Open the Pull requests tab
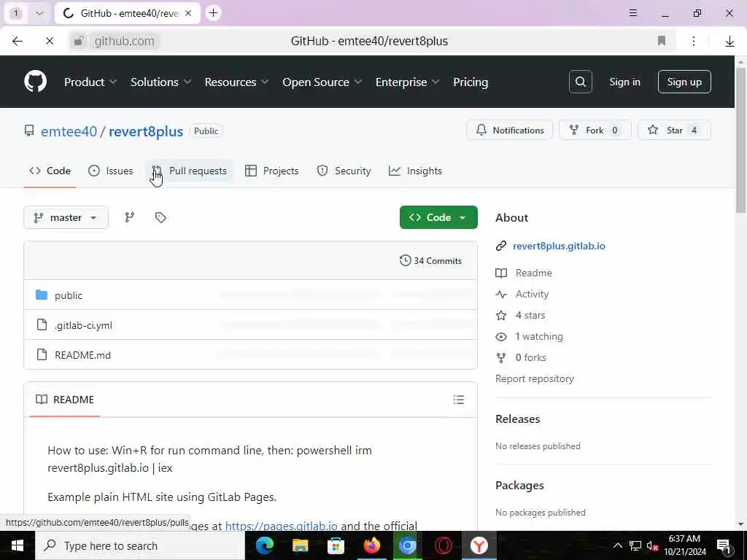Image resolution: width=747 pixels, height=560 pixels. (189, 171)
